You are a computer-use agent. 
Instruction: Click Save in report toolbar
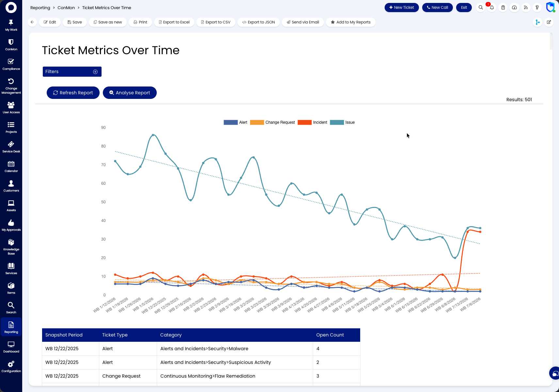75,22
